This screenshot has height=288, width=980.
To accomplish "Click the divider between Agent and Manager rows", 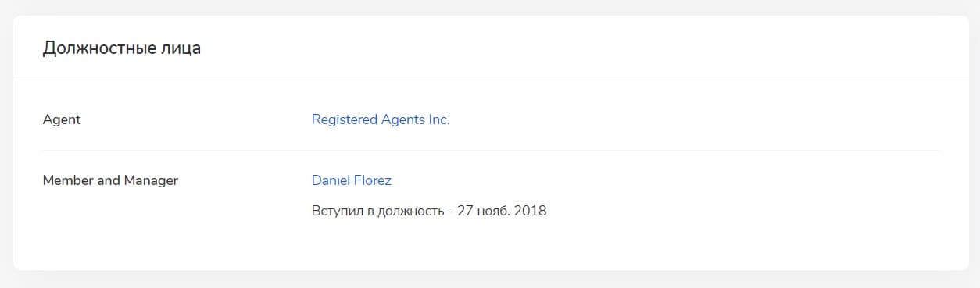I will [x=491, y=150].
